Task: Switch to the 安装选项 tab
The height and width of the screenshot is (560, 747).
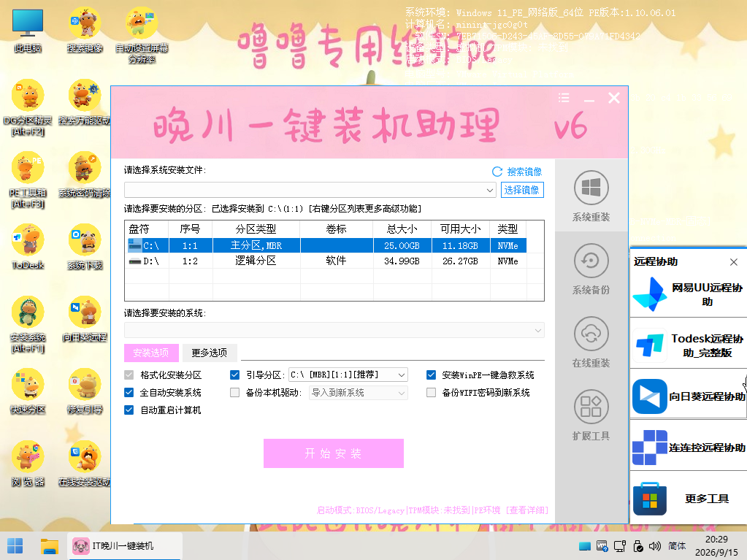Action: (151, 353)
